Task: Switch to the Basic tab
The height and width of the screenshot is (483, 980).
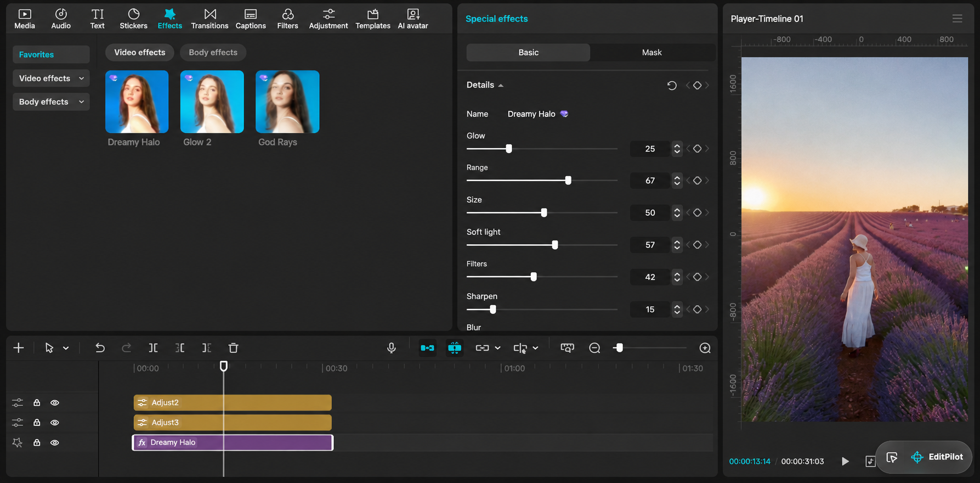Action: [x=529, y=53]
